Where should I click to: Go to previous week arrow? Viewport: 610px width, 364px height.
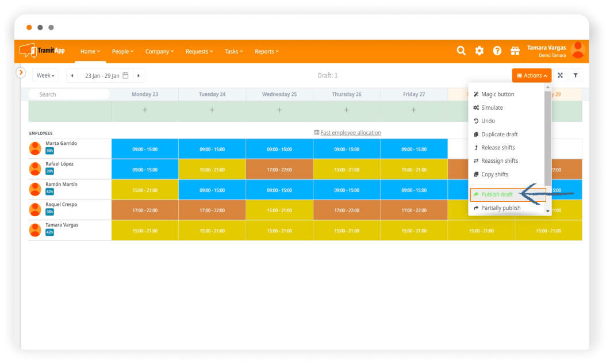coord(72,75)
